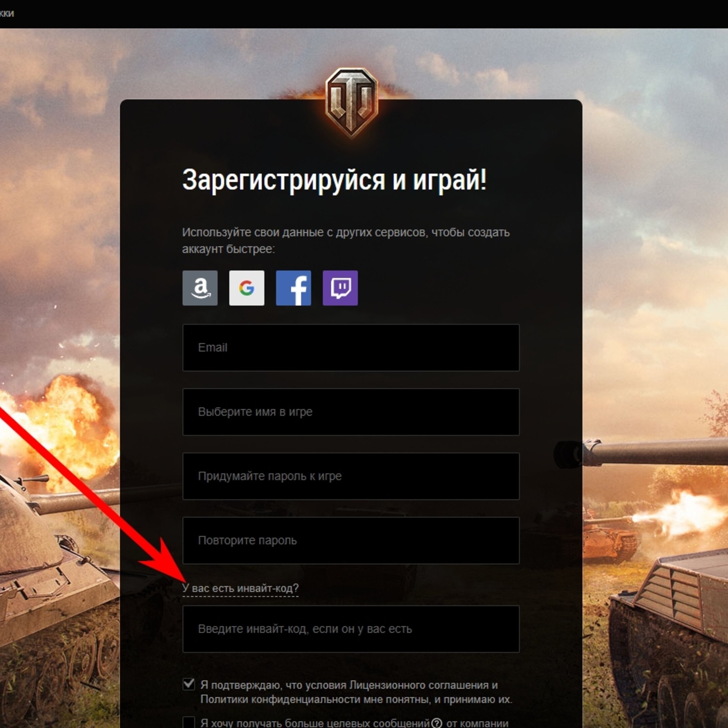Click the 'Используйте свои данные' description text

coord(345,240)
